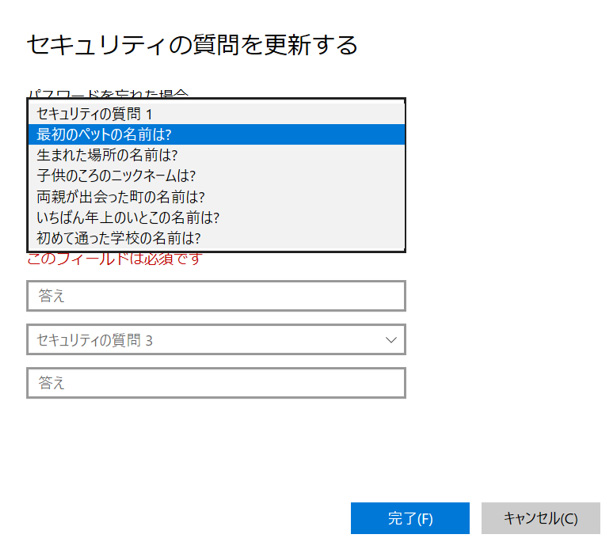The width and height of the screenshot is (614, 560).
Task: Cancel with the キャンセル(C) button
Action: tap(540, 518)
